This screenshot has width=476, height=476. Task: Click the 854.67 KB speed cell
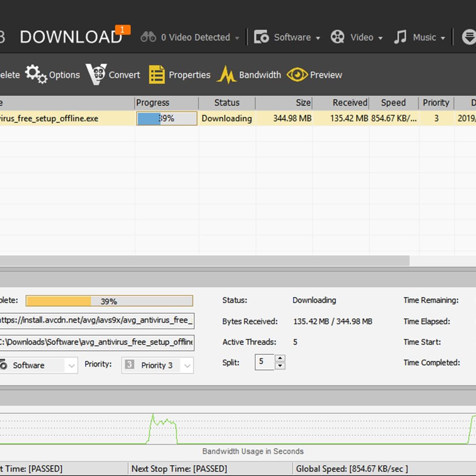pos(394,118)
